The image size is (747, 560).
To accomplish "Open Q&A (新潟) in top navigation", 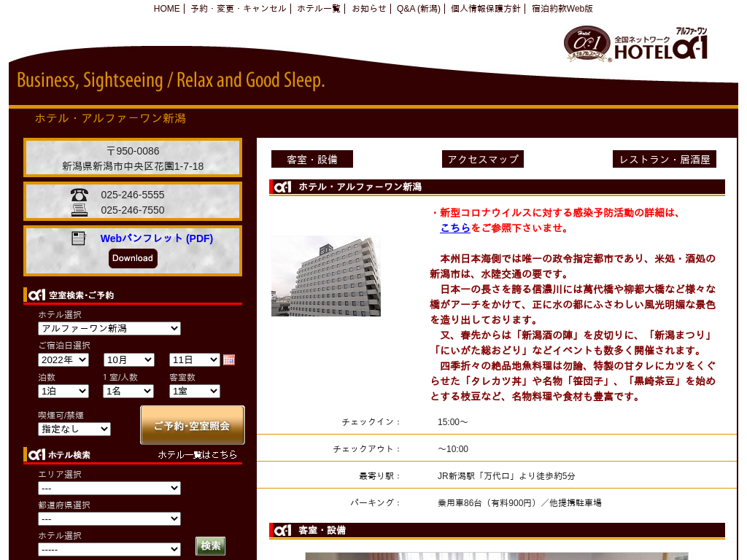I will click(x=418, y=9).
